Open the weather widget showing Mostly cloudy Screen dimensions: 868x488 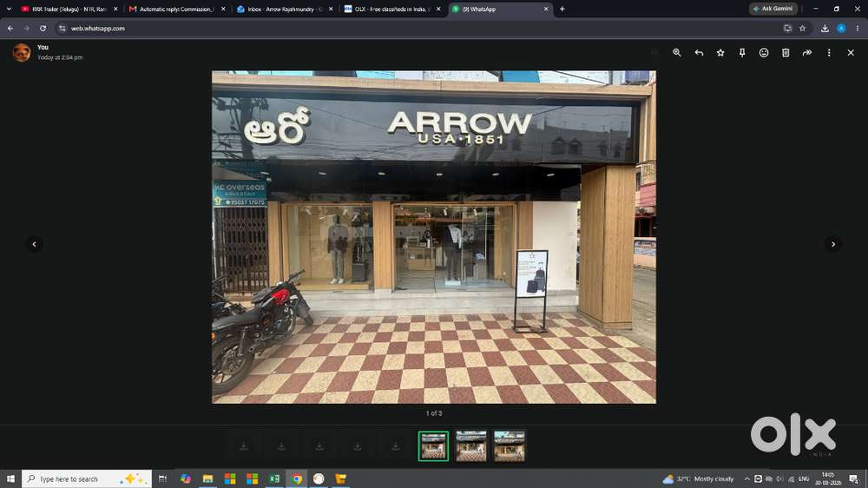click(x=698, y=478)
